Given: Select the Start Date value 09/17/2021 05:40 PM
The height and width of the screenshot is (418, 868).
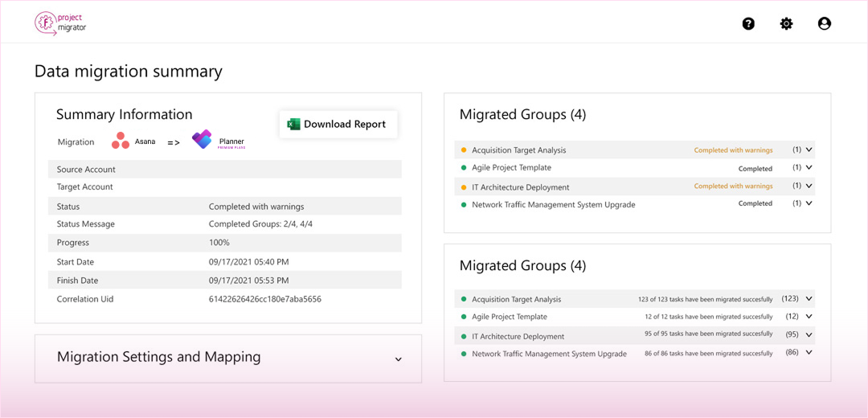Looking at the screenshot, I should coord(248,262).
